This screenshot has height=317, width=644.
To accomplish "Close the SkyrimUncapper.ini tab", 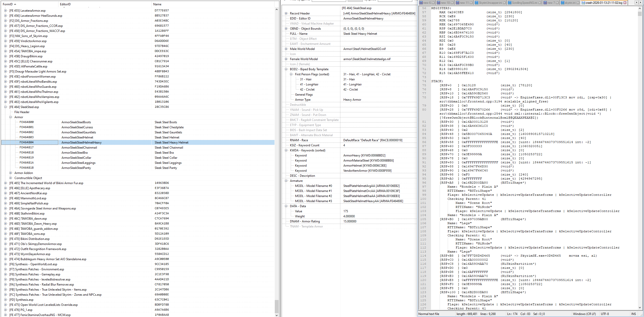I will coord(504,3).
